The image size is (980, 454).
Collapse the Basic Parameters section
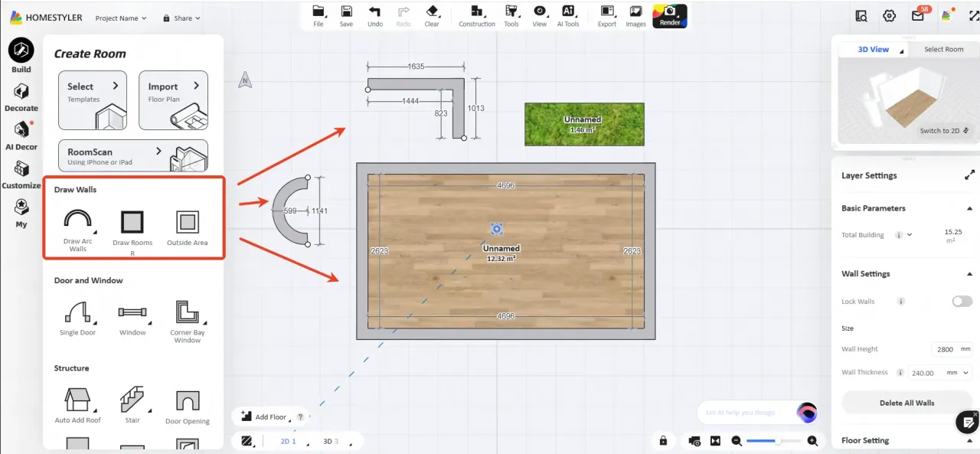(x=970, y=208)
